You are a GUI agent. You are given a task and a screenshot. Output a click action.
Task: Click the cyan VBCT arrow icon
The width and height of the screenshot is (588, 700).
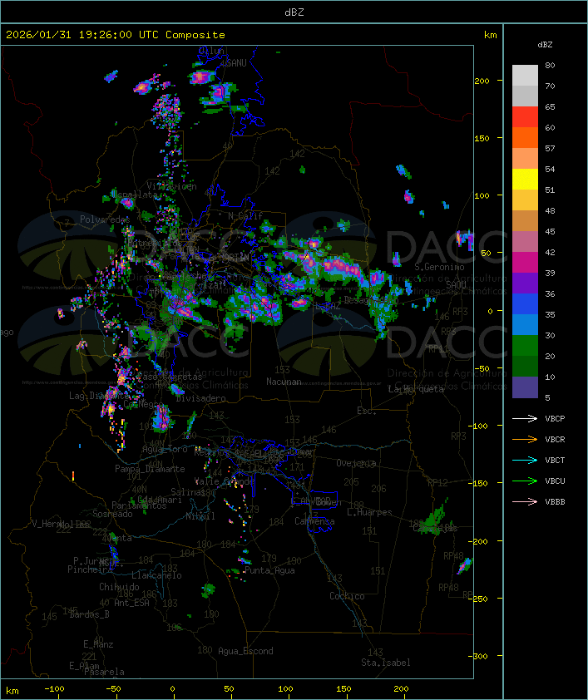525,460
